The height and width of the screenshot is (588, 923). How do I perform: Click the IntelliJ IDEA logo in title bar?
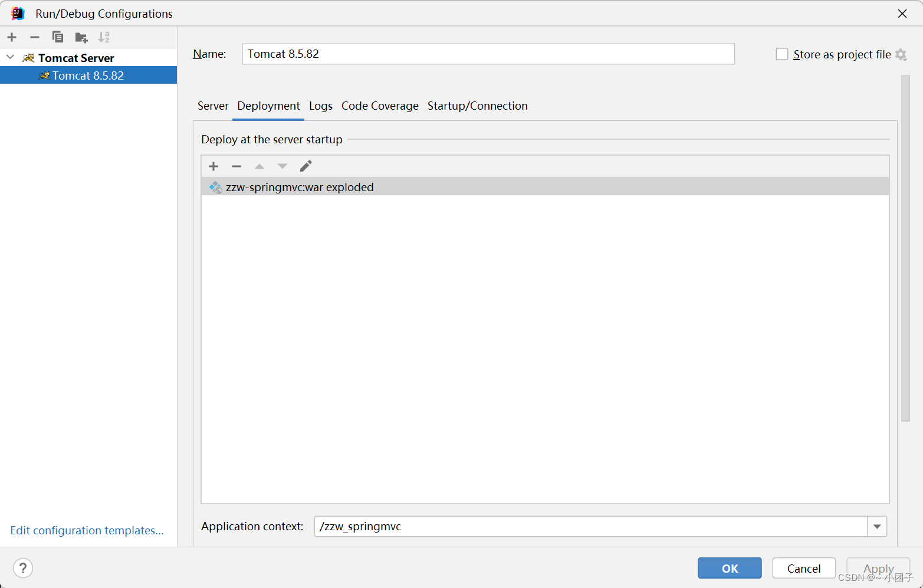18,13
